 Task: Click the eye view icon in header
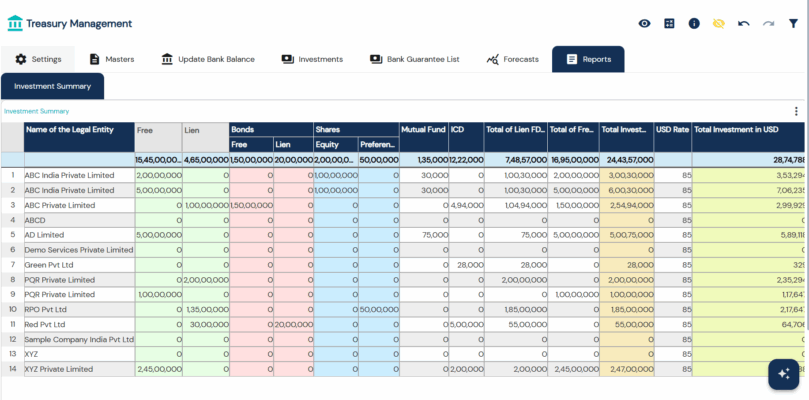point(645,23)
